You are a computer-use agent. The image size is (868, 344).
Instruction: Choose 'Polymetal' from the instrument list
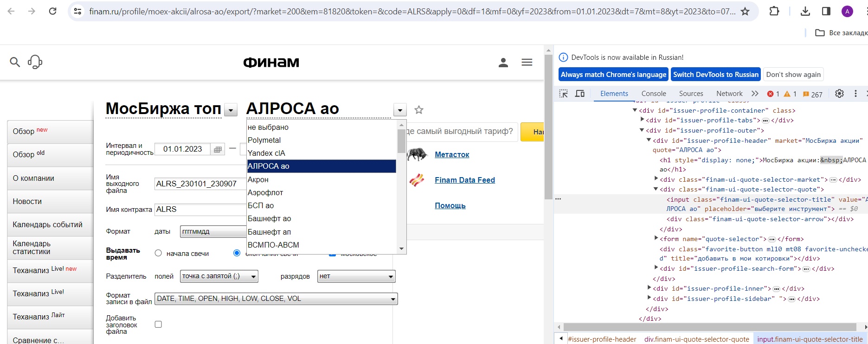click(321, 140)
